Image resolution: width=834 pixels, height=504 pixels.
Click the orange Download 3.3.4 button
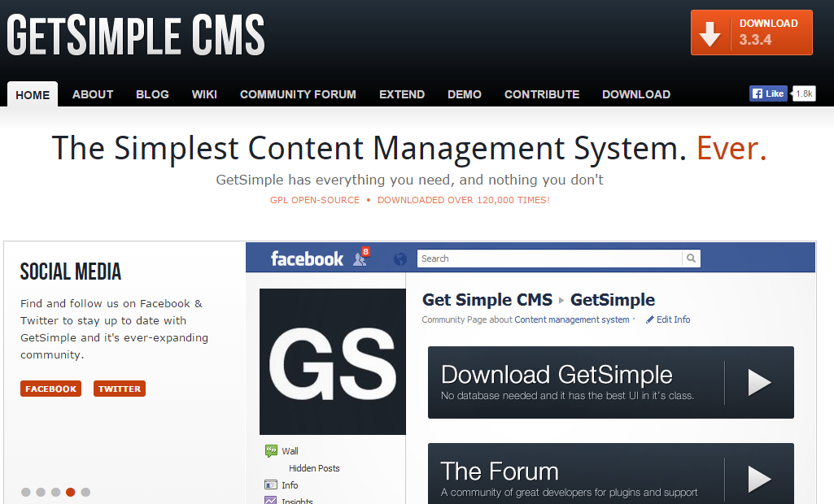click(752, 33)
